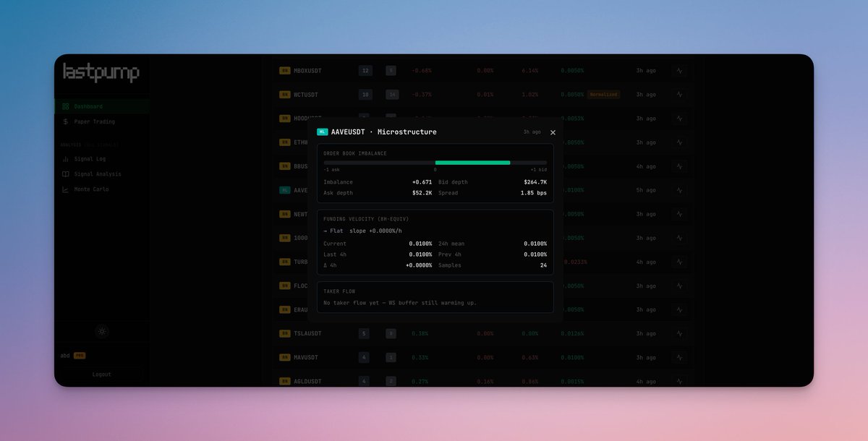Viewport: 868px width, 441px height.
Task: Click the Spread value 1.85 bps
Action: coord(534,193)
